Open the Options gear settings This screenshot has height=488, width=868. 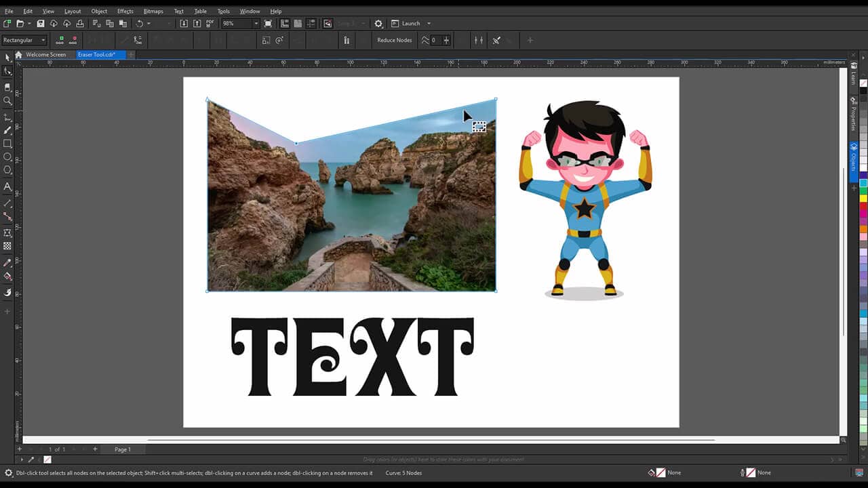pyautogui.click(x=378, y=24)
